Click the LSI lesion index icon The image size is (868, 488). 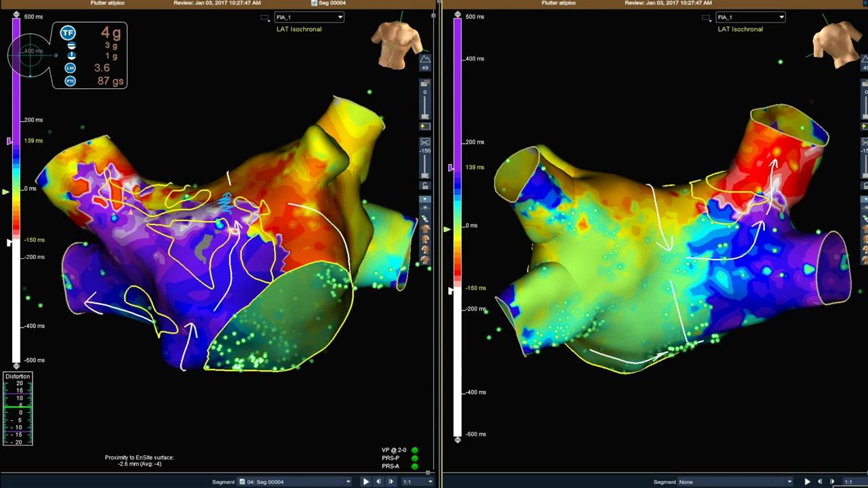70,68
